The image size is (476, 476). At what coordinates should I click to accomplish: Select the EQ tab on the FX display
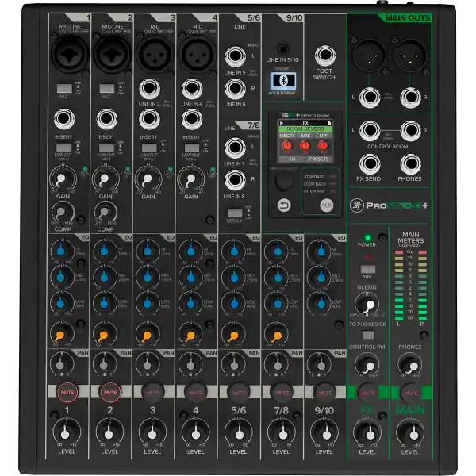292,159
